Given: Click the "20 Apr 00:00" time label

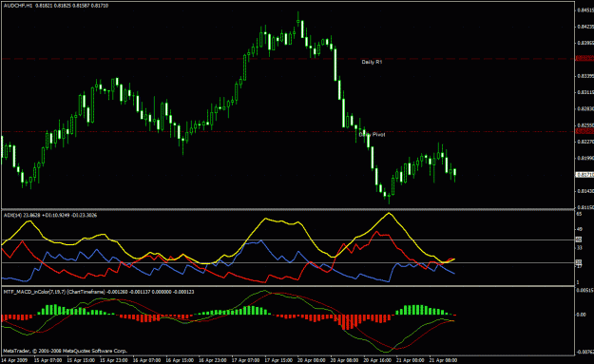Looking at the screenshot, I should point(312,360).
